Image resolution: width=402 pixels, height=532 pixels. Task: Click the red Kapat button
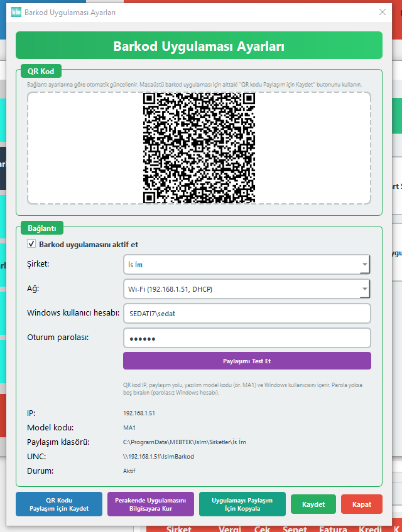362,504
